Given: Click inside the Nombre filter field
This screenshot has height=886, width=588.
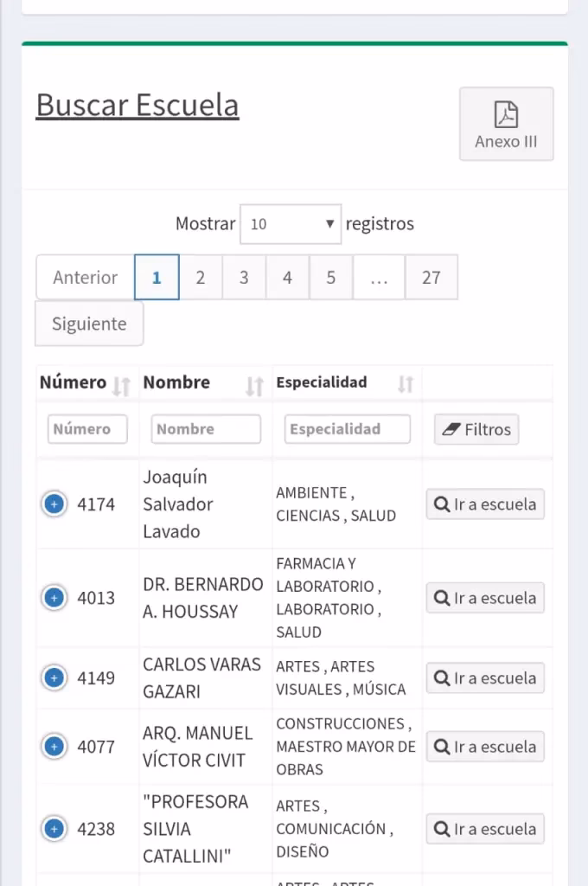Looking at the screenshot, I should coord(205,429).
